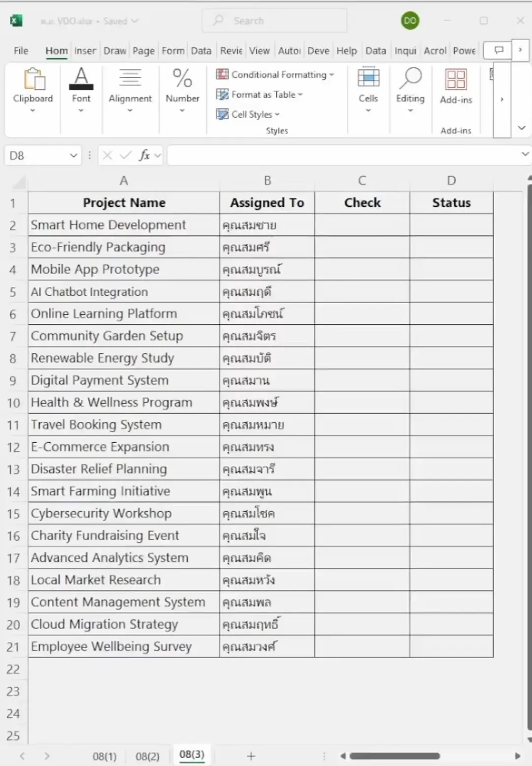
Task: Click horizontal scrollbar right arrow
Action: coord(517,756)
